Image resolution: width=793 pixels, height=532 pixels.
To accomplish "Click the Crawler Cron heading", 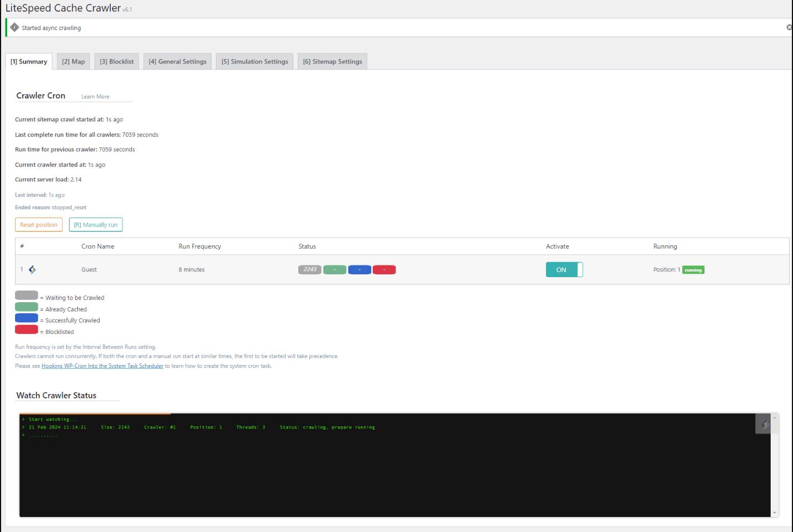I will [41, 96].
